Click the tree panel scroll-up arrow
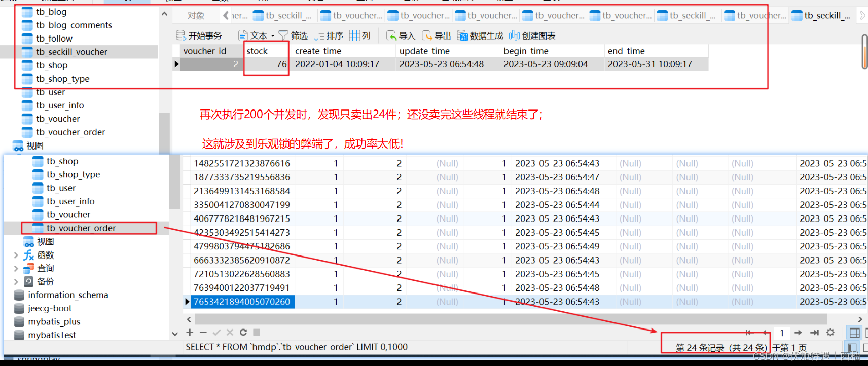 click(164, 14)
